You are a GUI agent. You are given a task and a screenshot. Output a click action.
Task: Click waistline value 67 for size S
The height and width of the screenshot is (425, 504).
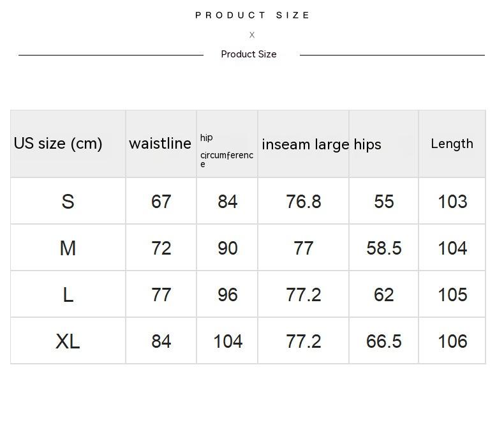tap(161, 202)
